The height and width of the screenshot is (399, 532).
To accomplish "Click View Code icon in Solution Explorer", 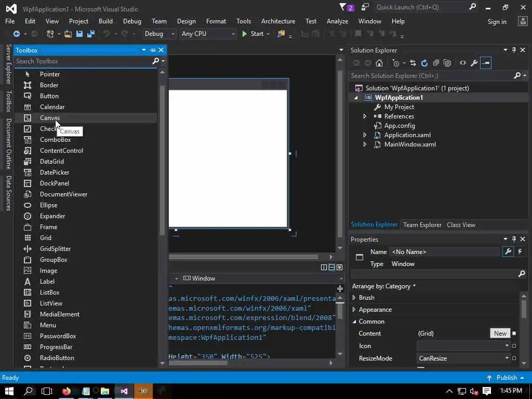I will coord(463,63).
